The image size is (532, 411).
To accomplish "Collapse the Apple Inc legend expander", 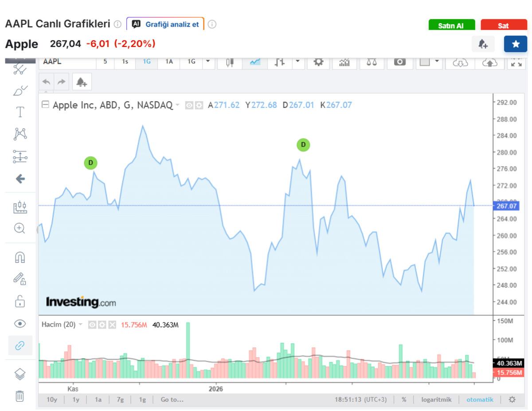I will tap(45, 105).
